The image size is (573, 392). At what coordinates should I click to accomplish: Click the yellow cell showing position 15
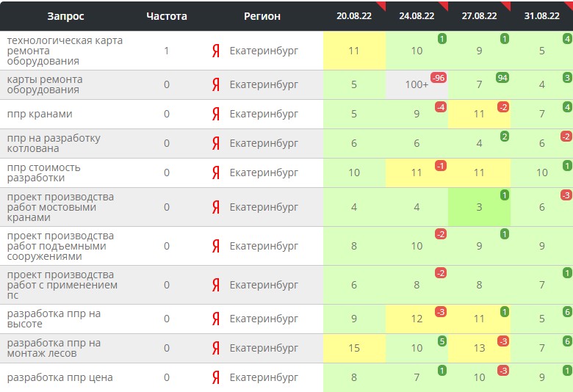point(354,348)
